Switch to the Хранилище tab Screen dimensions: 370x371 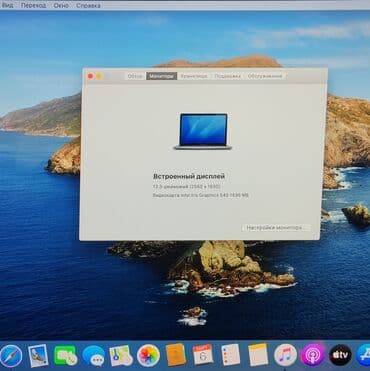coord(194,76)
